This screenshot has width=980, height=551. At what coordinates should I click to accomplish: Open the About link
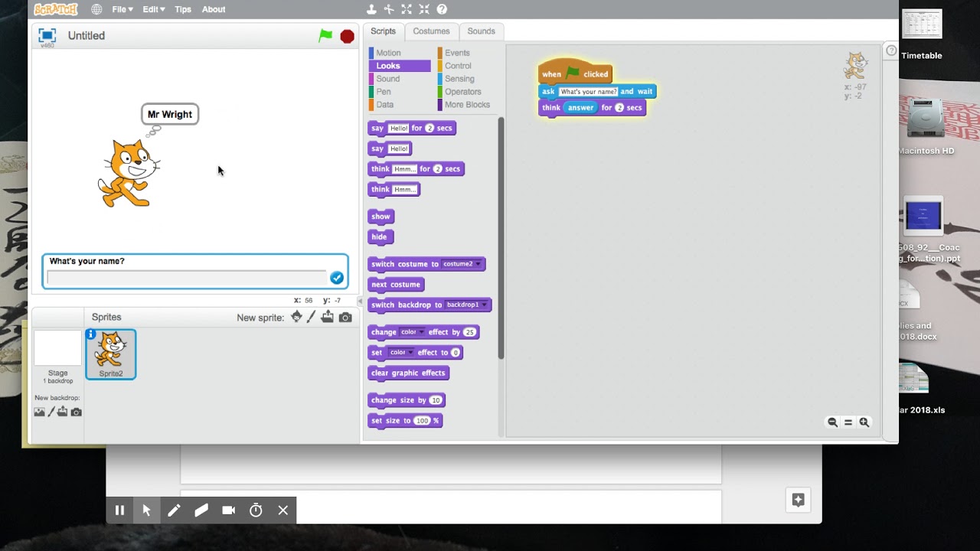click(x=214, y=9)
